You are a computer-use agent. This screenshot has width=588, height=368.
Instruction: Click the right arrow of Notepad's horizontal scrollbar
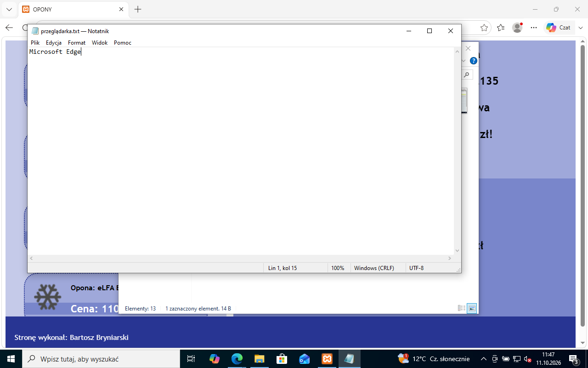[x=450, y=259]
